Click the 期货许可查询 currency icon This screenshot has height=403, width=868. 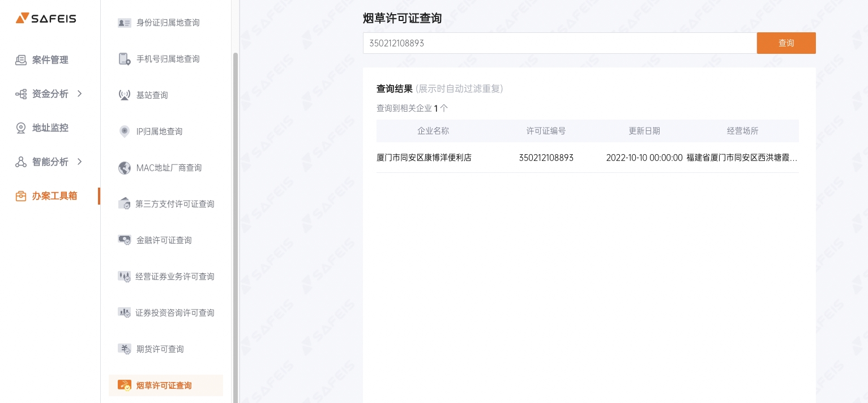pos(125,349)
